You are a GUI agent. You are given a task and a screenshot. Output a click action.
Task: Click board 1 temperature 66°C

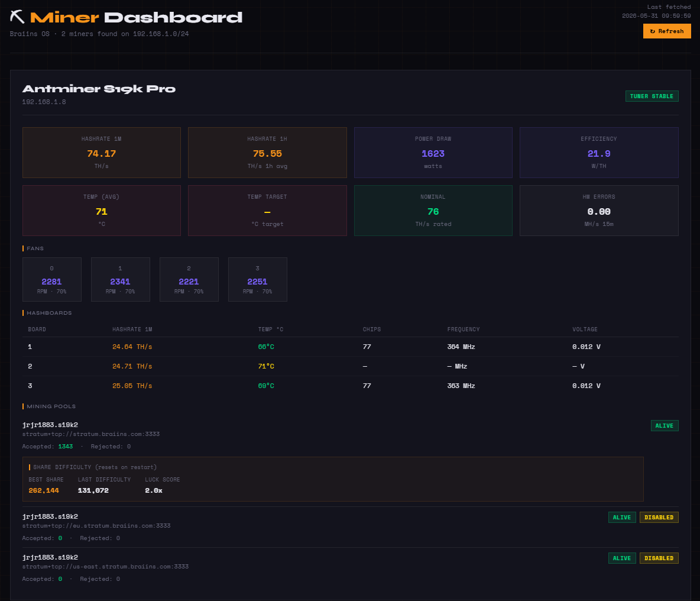266,347
